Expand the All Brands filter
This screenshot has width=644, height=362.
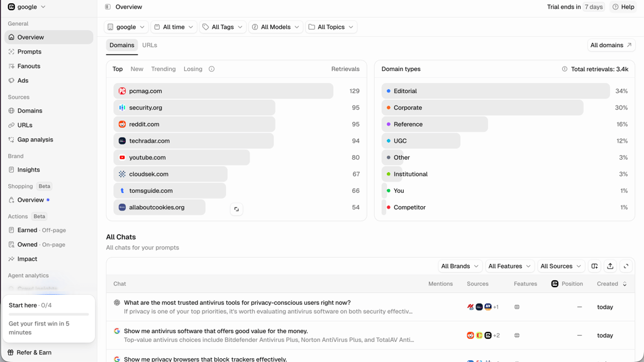[x=460, y=266]
